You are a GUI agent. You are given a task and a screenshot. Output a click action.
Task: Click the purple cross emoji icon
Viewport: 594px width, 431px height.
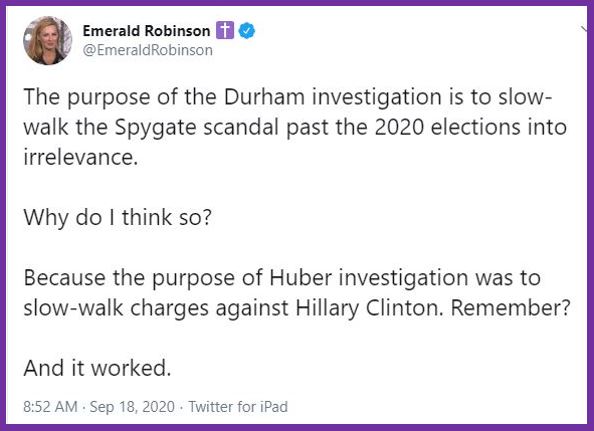225,31
